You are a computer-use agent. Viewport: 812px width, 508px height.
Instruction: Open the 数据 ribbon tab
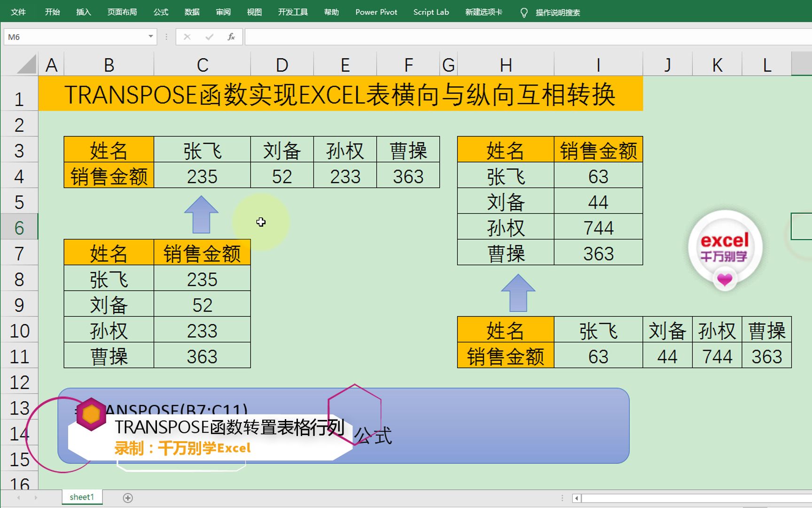(x=192, y=12)
